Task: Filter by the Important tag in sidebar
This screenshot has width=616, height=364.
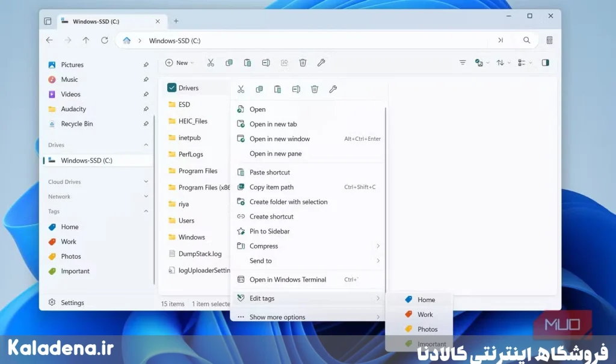Action: coord(97,271)
